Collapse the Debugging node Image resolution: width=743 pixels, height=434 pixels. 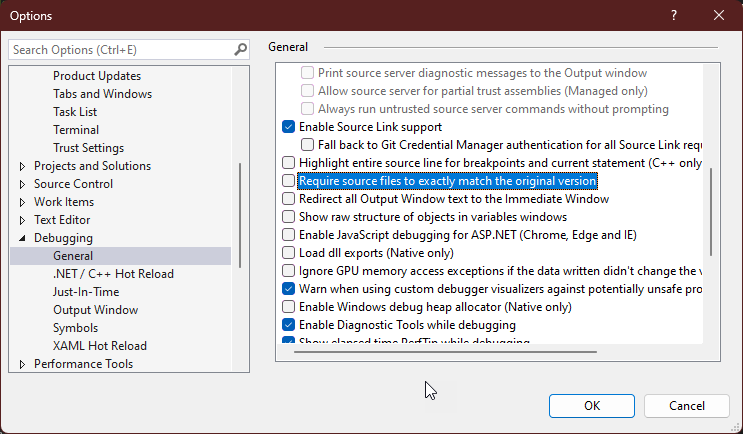22,238
